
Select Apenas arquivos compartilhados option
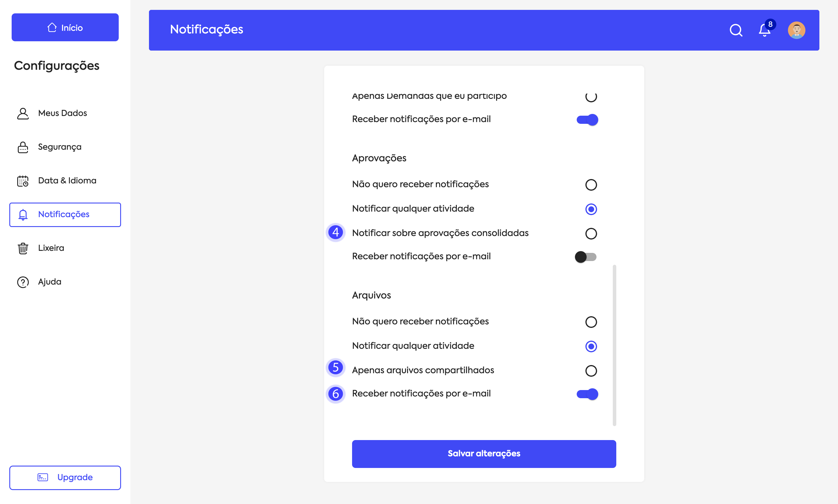[x=591, y=371]
